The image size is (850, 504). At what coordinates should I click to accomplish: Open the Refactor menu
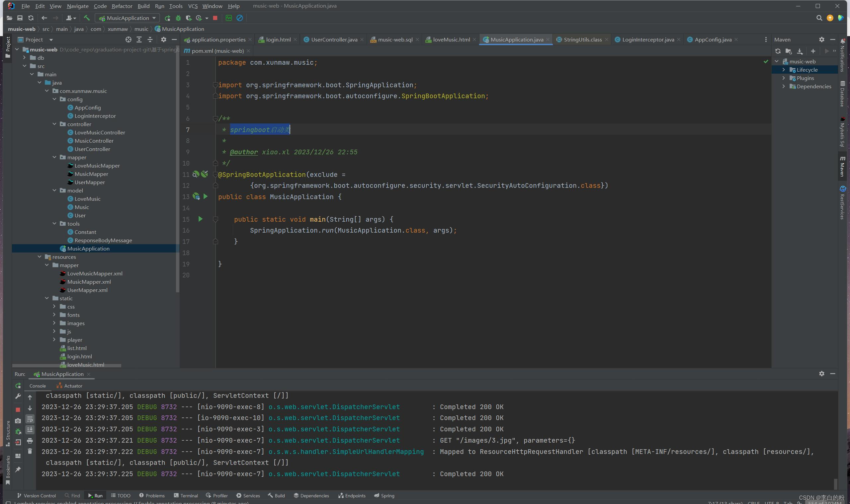[x=122, y=6]
